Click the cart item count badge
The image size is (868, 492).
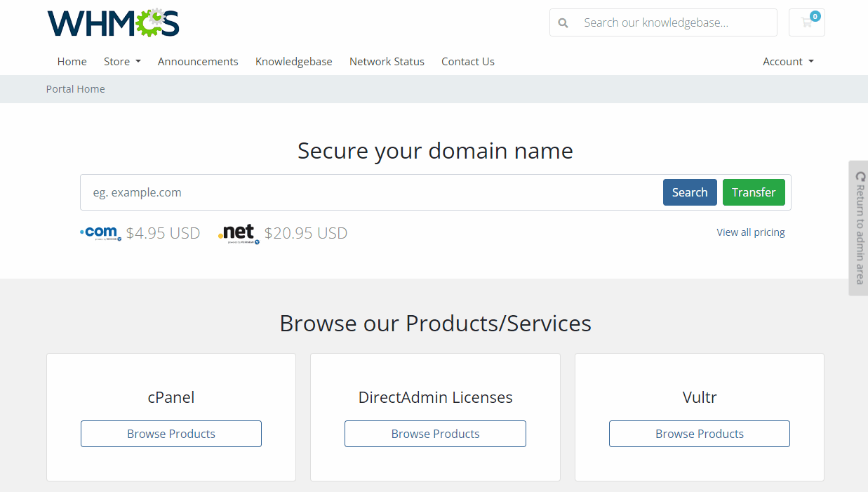[815, 15]
